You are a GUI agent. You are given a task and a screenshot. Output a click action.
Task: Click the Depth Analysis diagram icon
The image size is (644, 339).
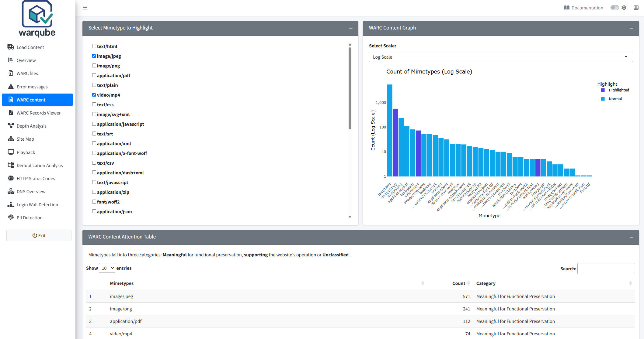pyautogui.click(x=11, y=126)
